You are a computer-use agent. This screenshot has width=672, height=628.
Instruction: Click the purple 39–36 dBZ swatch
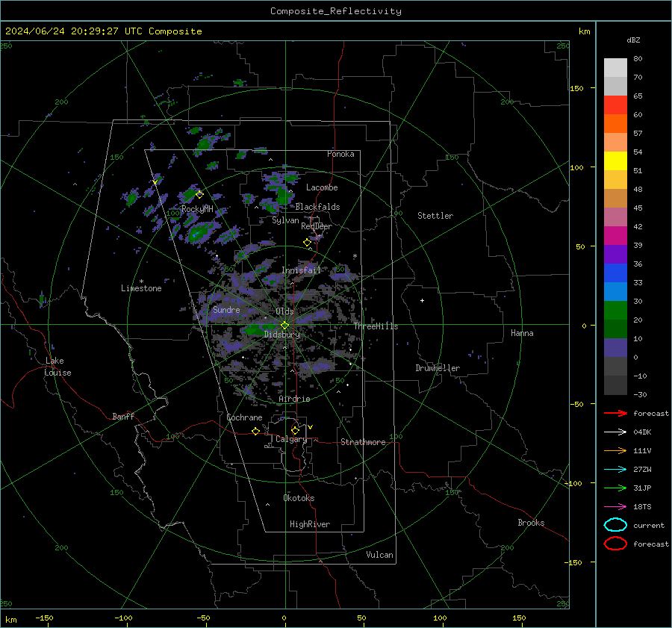(x=615, y=254)
